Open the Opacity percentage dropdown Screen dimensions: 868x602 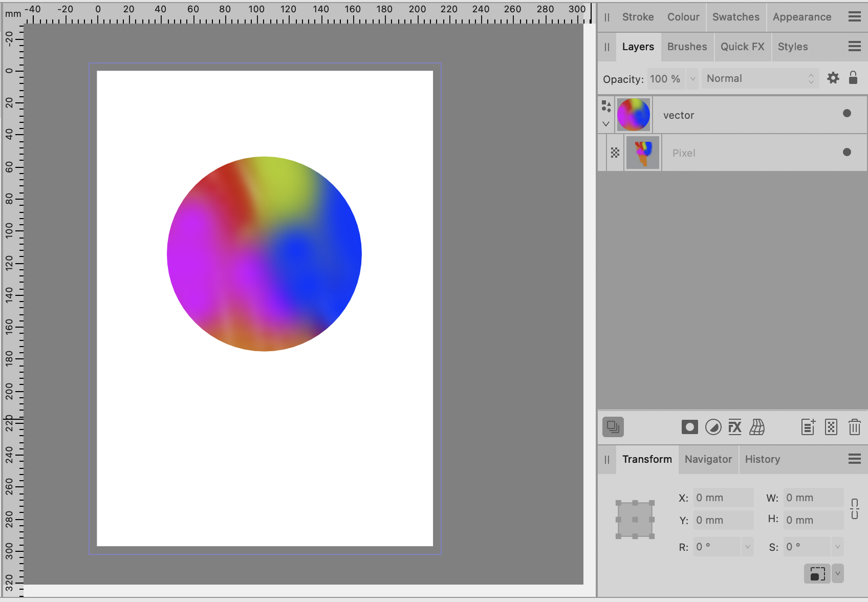click(x=692, y=78)
